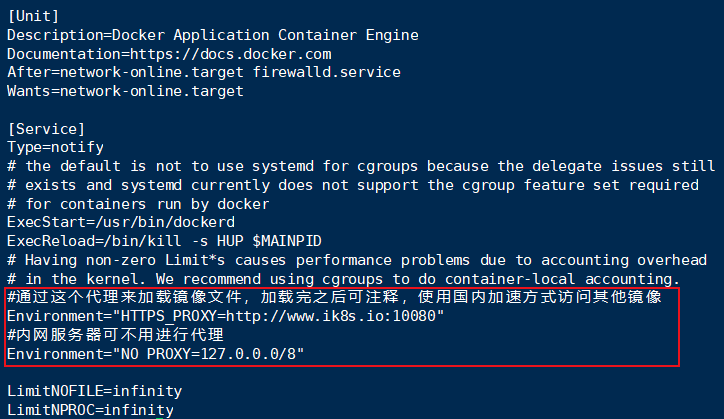Click the comment recommending cgroups container-local accounting
Viewport: 724px width, 419px height.
[x=343, y=278]
